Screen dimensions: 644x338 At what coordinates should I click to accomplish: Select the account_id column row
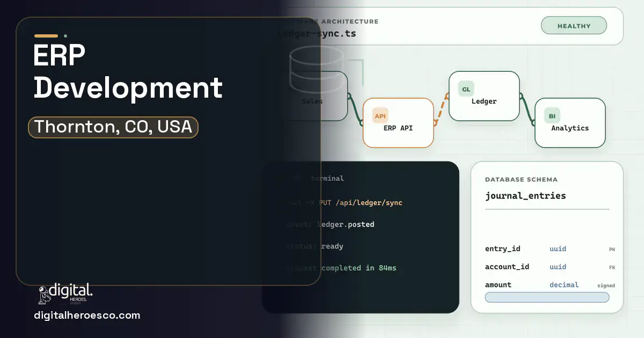550,267
